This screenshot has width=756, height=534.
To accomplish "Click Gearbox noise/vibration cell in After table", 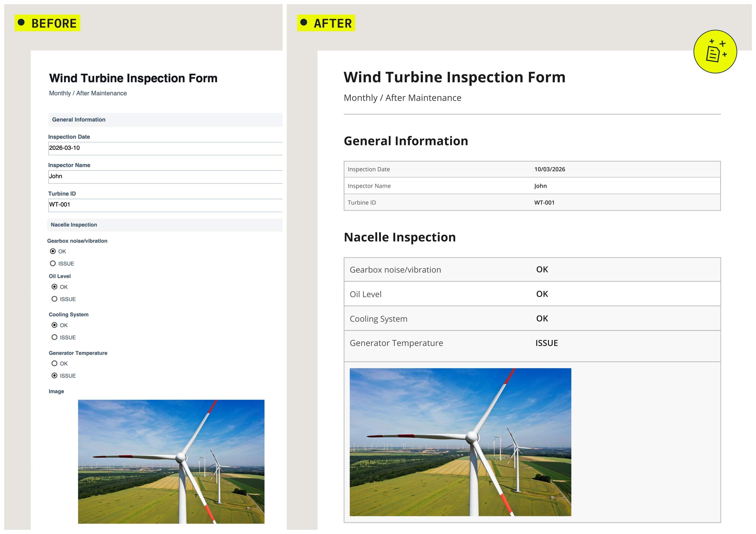I will pyautogui.click(x=395, y=270).
